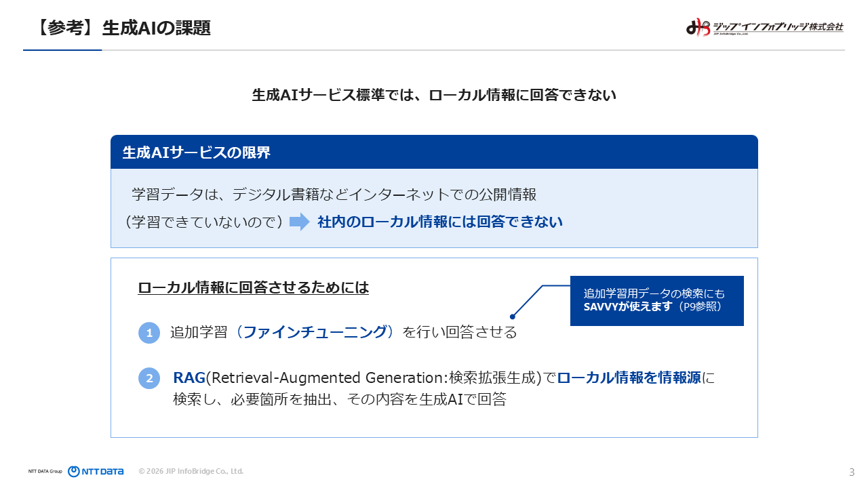Select the text （学習できていないので）

pyautogui.click(x=203, y=222)
